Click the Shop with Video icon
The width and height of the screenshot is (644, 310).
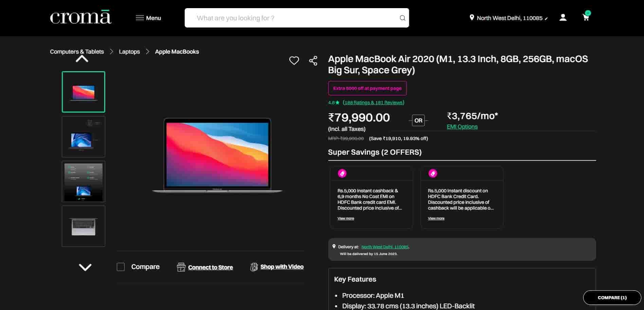[x=254, y=267]
